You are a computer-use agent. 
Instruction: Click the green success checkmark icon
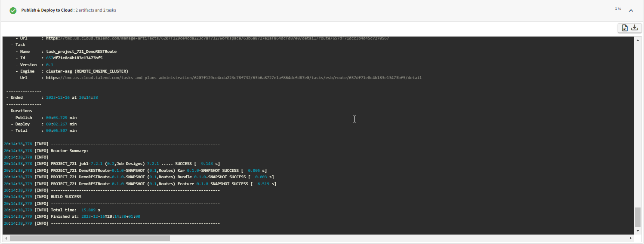coord(13,10)
